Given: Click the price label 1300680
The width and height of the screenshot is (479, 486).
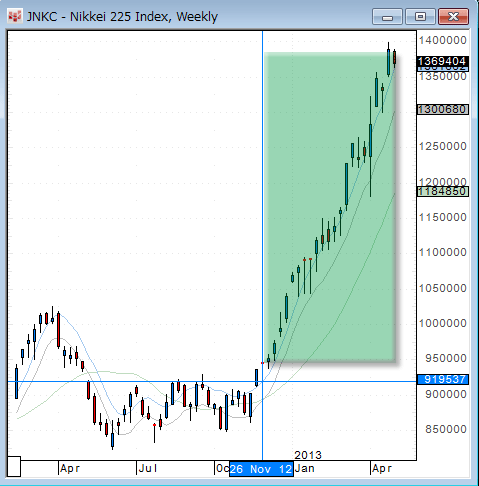Looking at the screenshot, I should click(443, 109).
